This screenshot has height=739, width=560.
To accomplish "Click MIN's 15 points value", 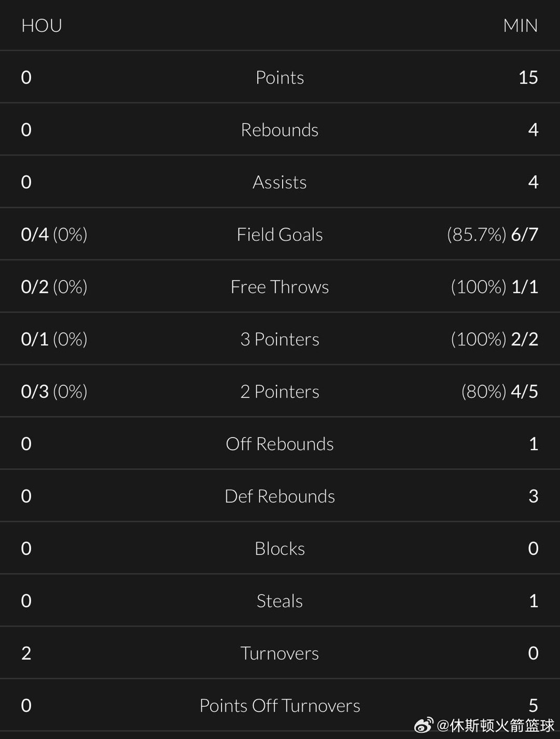I will [528, 77].
